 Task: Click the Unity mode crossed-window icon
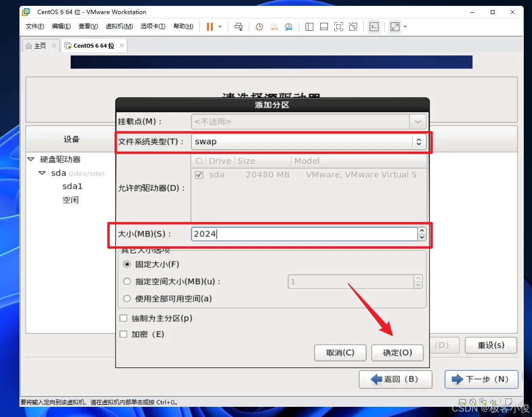[x=353, y=26]
